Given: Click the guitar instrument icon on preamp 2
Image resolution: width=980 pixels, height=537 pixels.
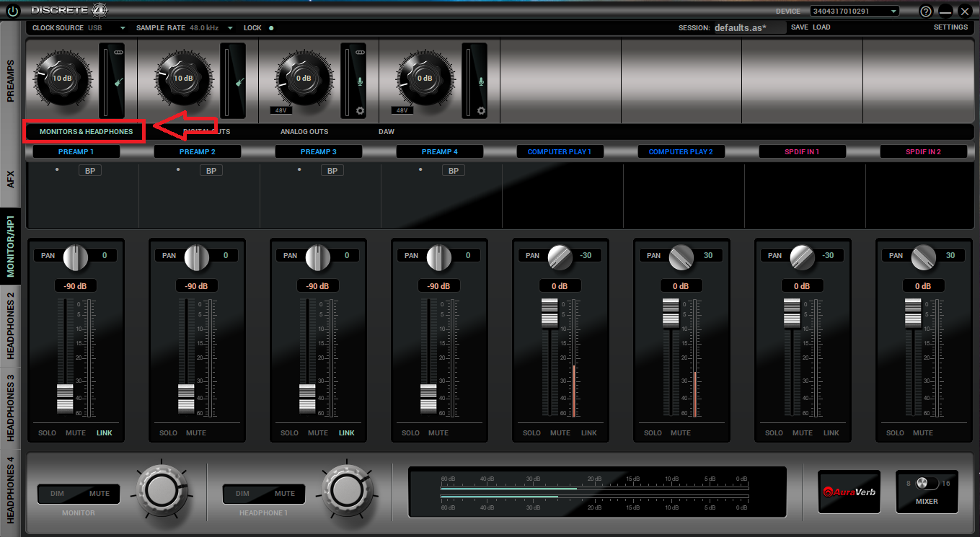Looking at the screenshot, I should pos(239,82).
